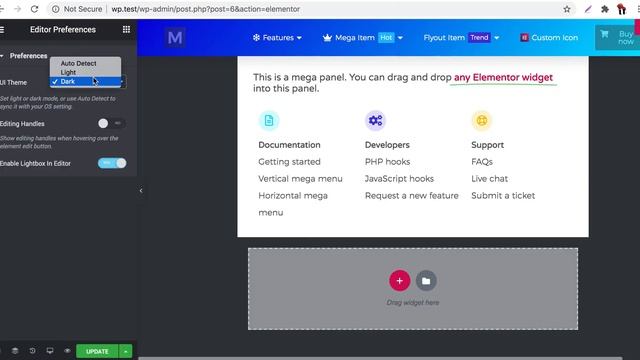Click the any Elementor widget link
The width and height of the screenshot is (640, 360).
503,78
